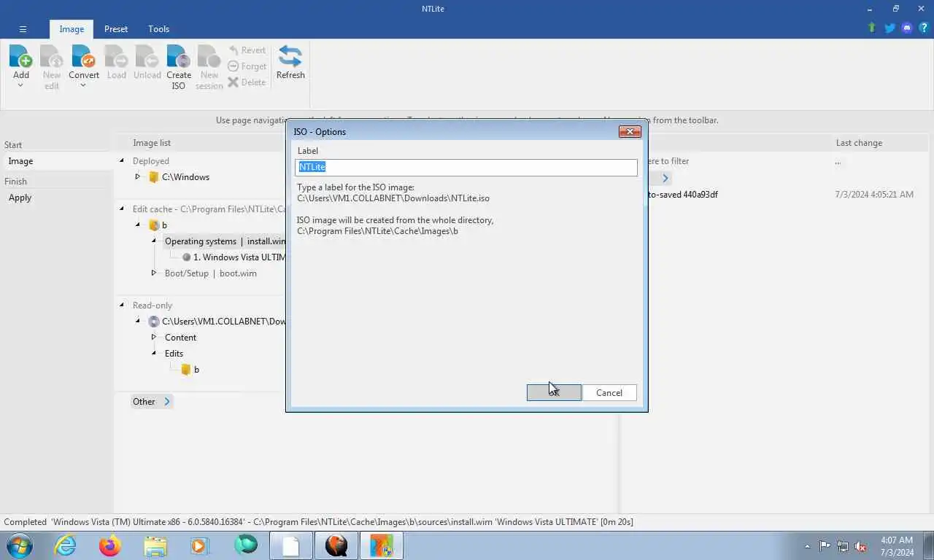Open the Add dropdown arrow

[x=20, y=85]
